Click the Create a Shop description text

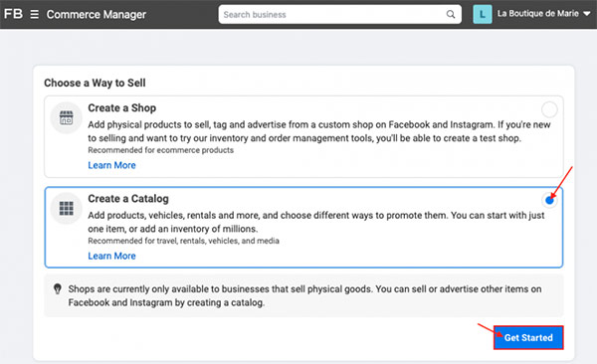pyautogui.click(x=319, y=131)
